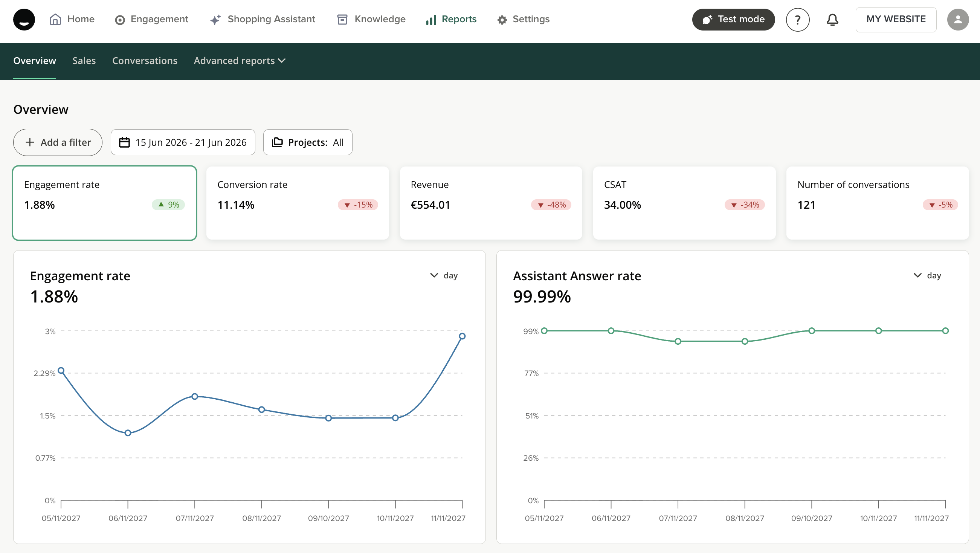
Task: Toggle Test mode
Action: tap(733, 20)
